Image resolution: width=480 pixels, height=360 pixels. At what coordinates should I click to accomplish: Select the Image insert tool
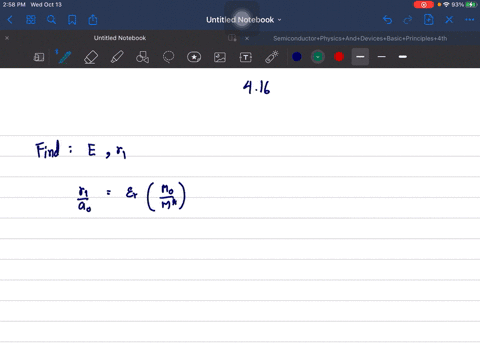pos(220,57)
